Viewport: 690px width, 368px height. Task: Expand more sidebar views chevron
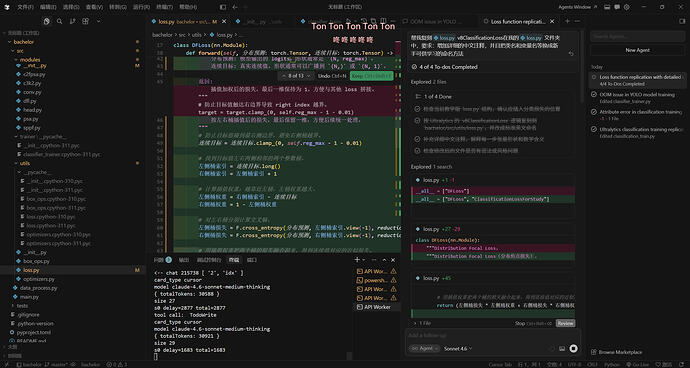point(98,21)
